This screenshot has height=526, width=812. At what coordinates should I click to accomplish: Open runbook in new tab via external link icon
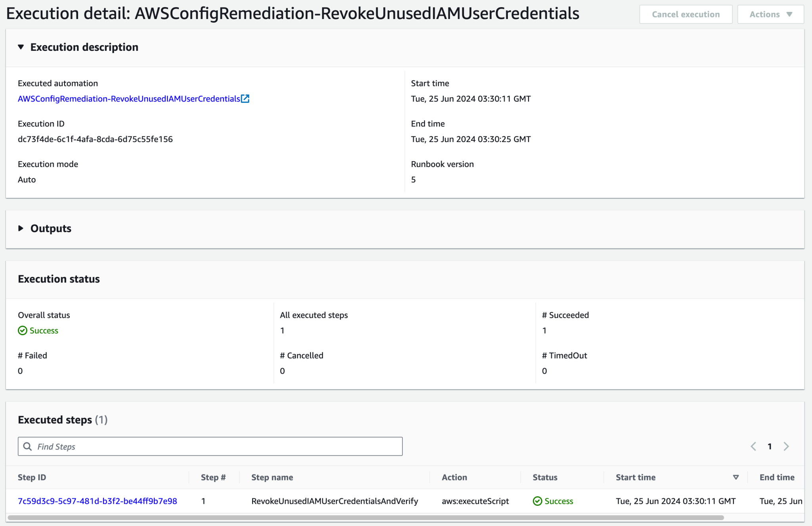(246, 99)
